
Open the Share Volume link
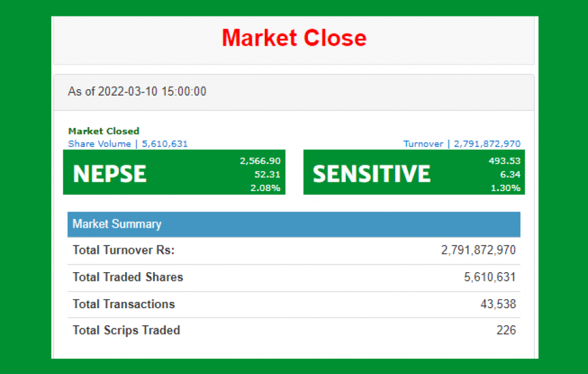point(128,144)
